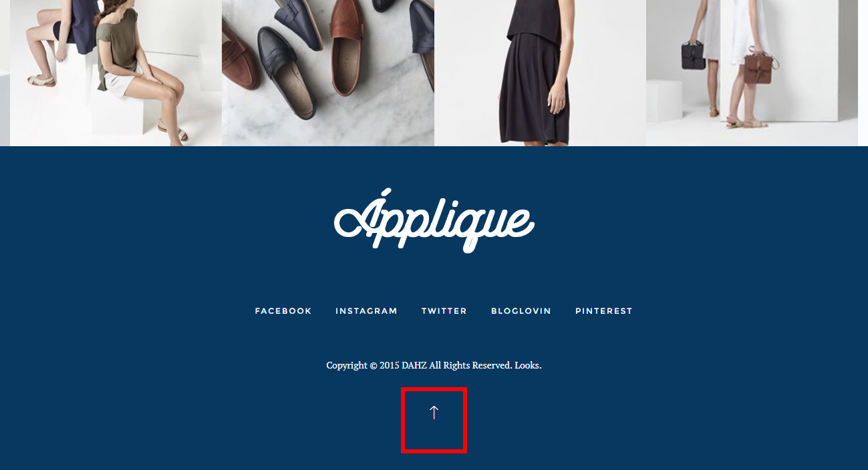Open the Facebook footer link
Screen dimensions: 868x470
(x=283, y=311)
